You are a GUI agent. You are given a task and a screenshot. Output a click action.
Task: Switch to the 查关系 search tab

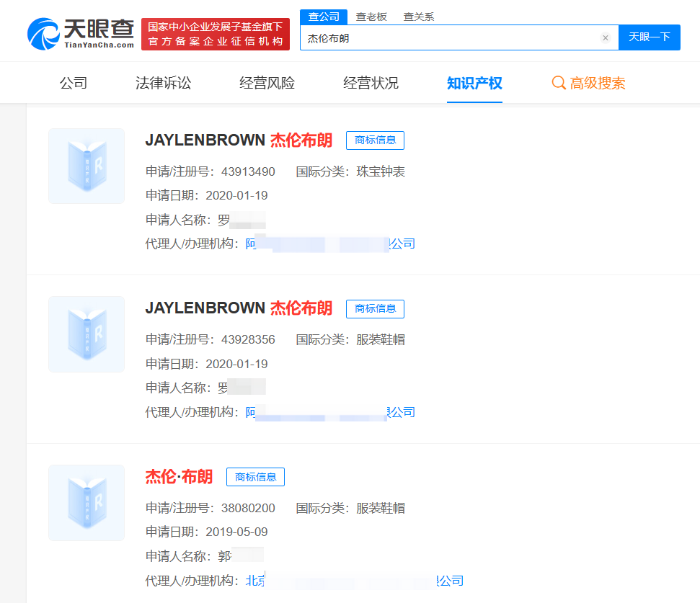coord(418,17)
